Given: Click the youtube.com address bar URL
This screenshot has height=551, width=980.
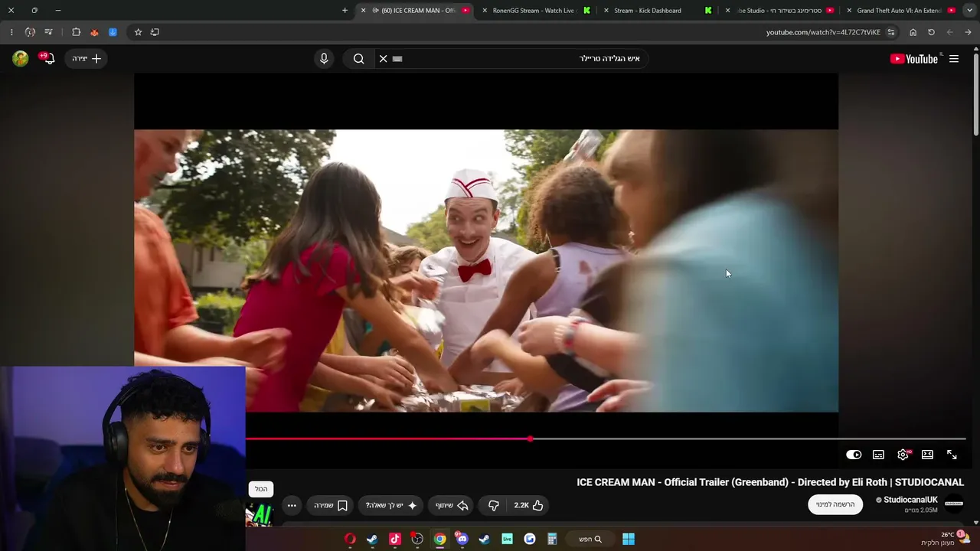Looking at the screenshot, I should pos(823,32).
